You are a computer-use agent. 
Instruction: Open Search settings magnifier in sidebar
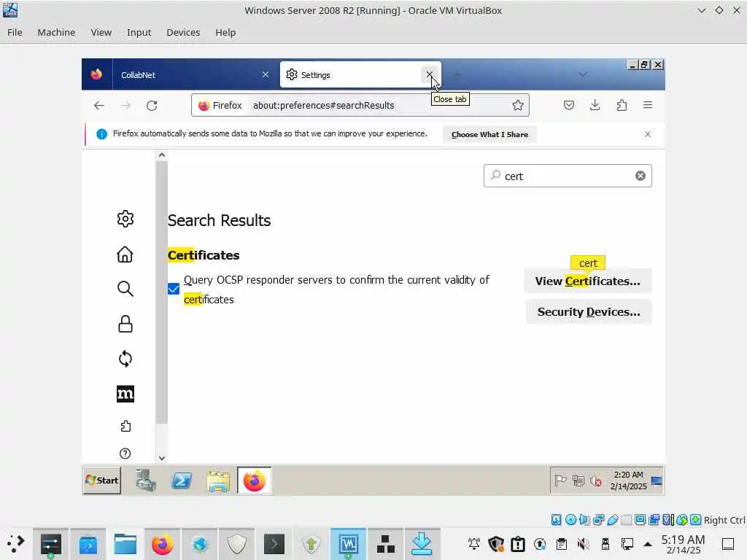pos(125,289)
